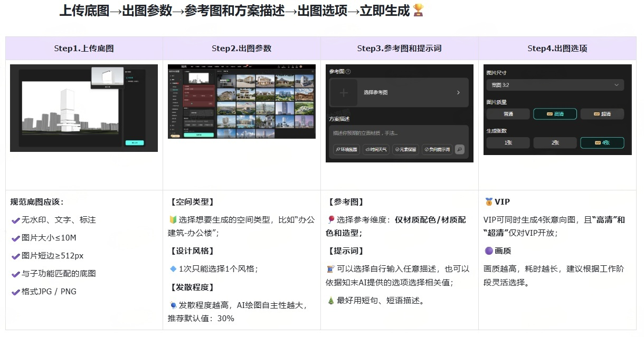Click the 时间天气 tag button
Screen dimensions: 644x337
tap(376, 150)
